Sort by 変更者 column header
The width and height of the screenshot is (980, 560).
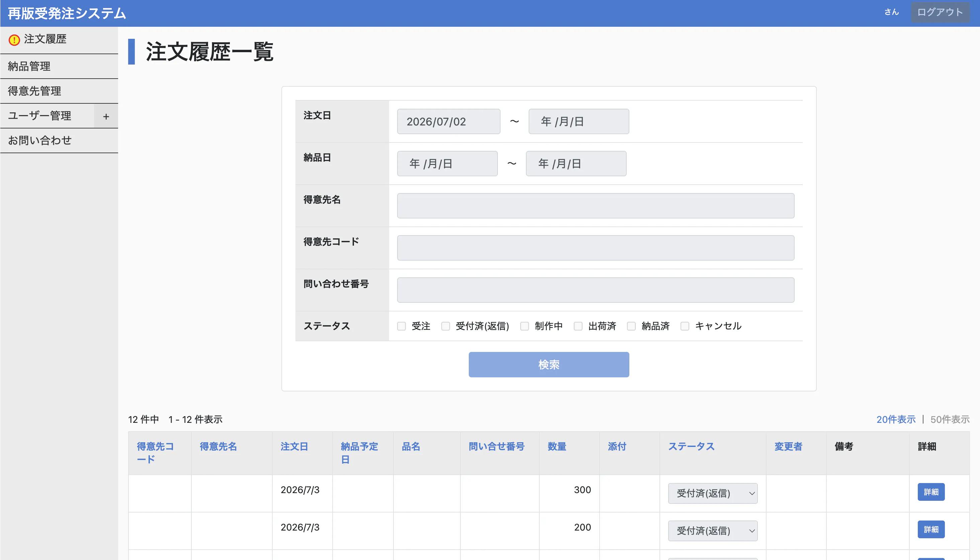pos(788,447)
